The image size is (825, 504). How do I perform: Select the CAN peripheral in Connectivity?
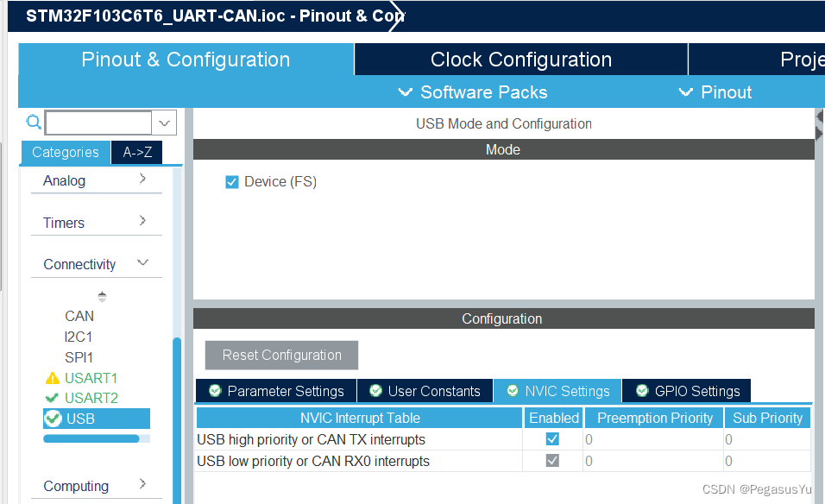tap(79, 316)
